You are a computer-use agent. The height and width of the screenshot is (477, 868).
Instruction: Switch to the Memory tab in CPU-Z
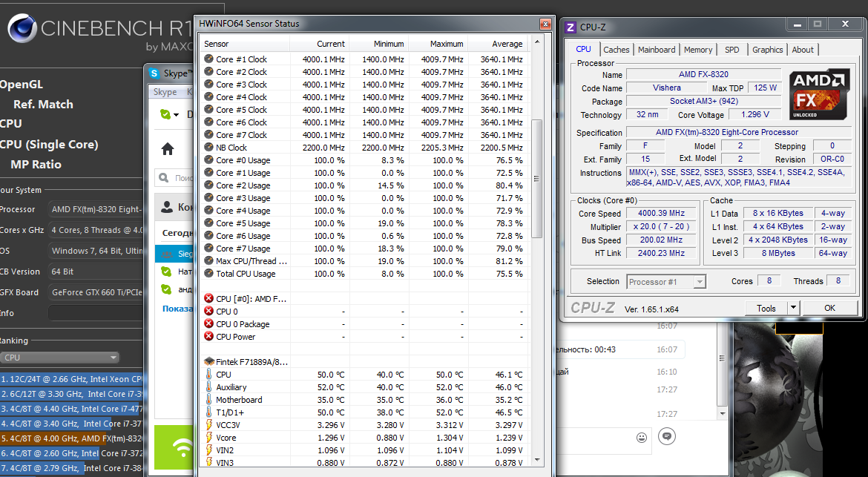click(698, 50)
